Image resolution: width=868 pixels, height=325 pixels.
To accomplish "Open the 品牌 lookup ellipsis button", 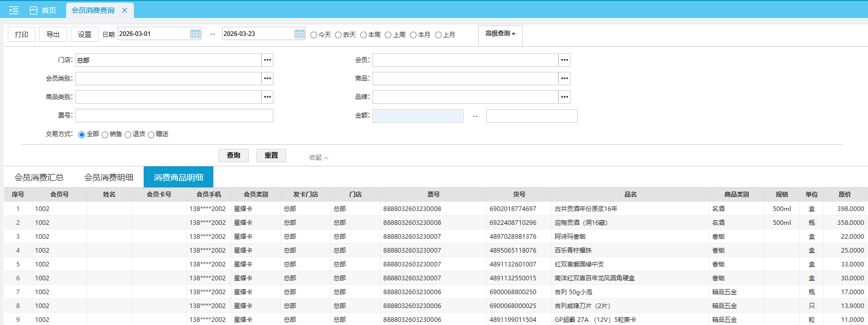I will point(564,97).
